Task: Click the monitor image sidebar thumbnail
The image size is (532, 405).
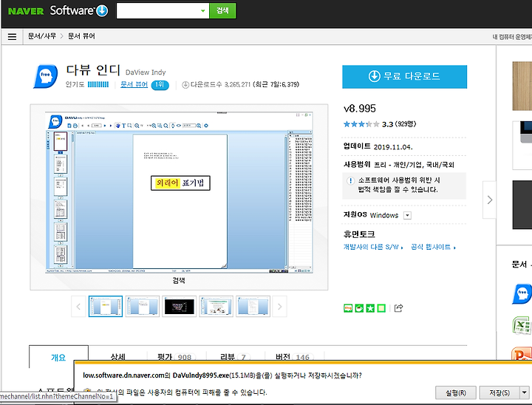Action: pos(522,145)
